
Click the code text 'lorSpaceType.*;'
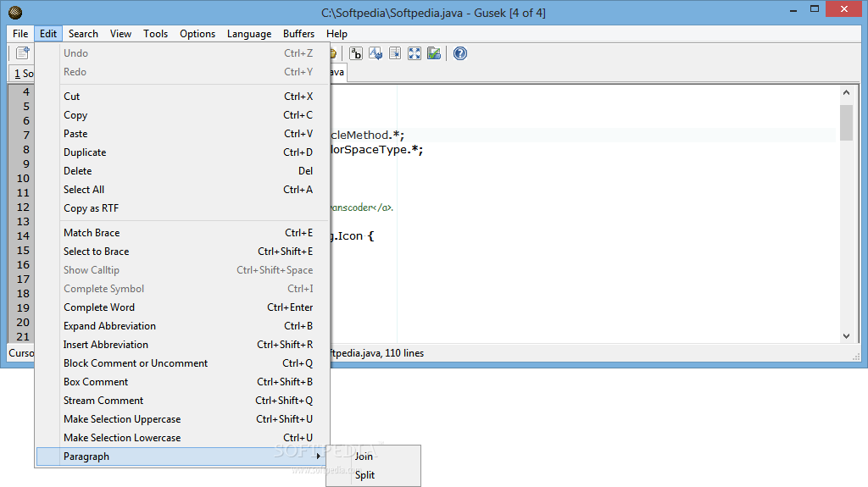[377, 150]
